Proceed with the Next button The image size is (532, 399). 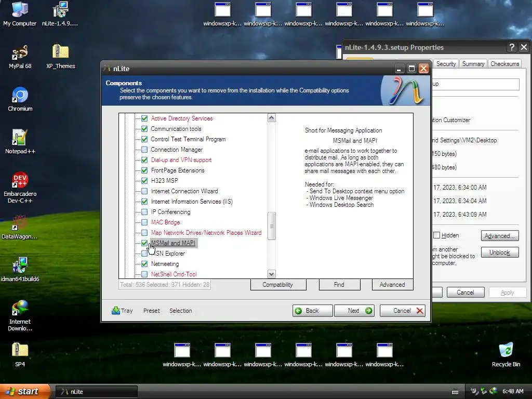click(x=354, y=311)
